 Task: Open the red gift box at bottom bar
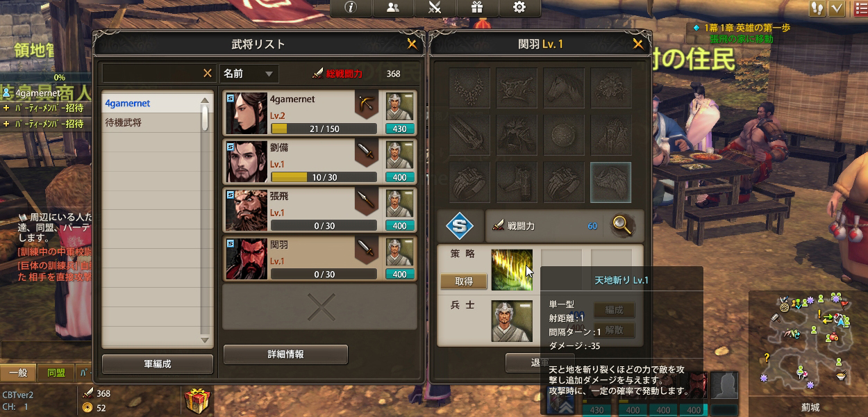point(198,402)
